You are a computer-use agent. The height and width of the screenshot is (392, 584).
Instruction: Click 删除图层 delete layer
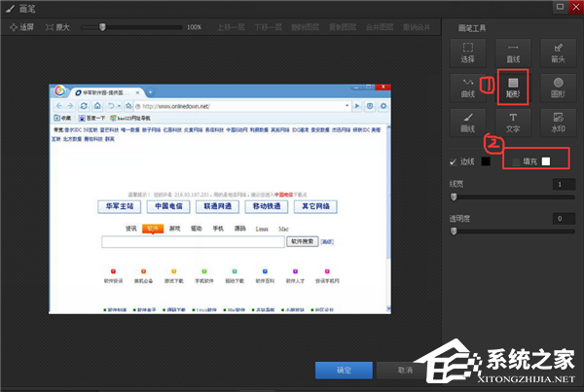[305, 27]
